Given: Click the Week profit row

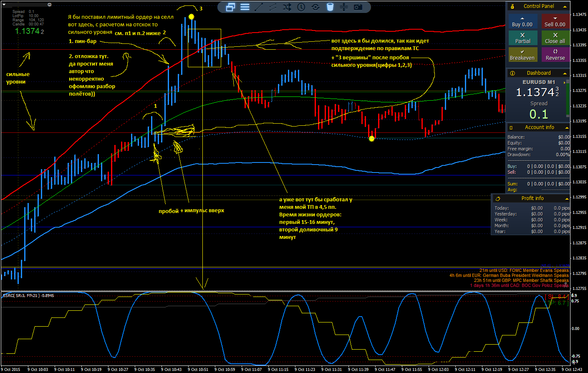Looking at the screenshot, I should pos(532,220).
